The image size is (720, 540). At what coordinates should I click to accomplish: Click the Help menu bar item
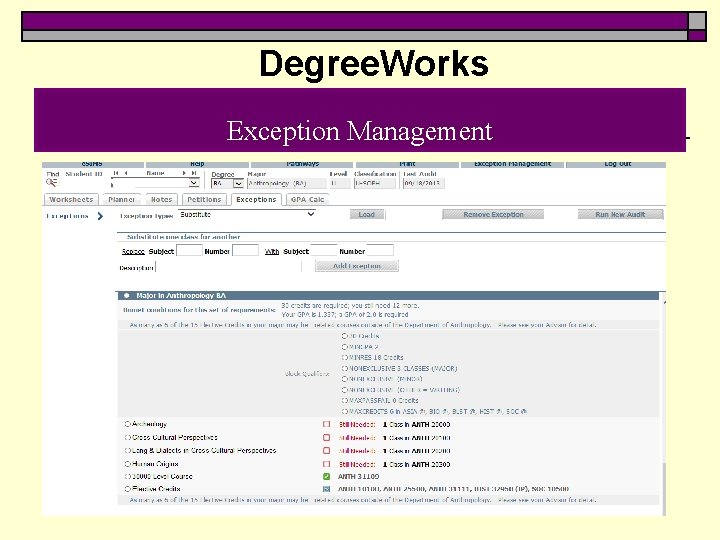pos(197,164)
